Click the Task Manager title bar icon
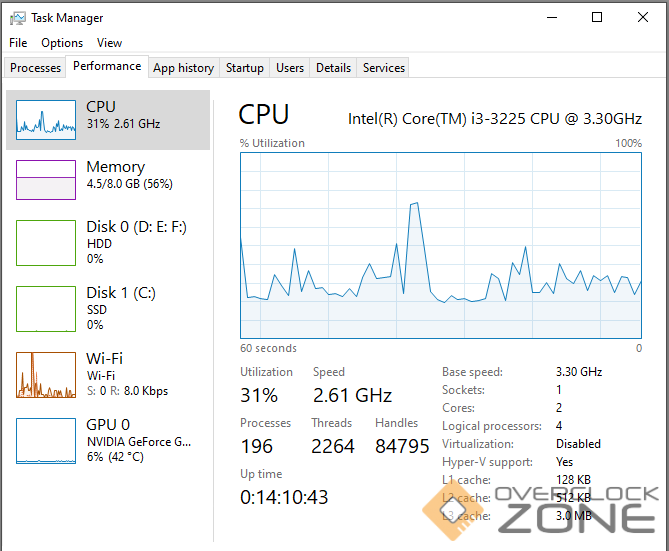The image size is (669, 551). [x=18, y=17]
